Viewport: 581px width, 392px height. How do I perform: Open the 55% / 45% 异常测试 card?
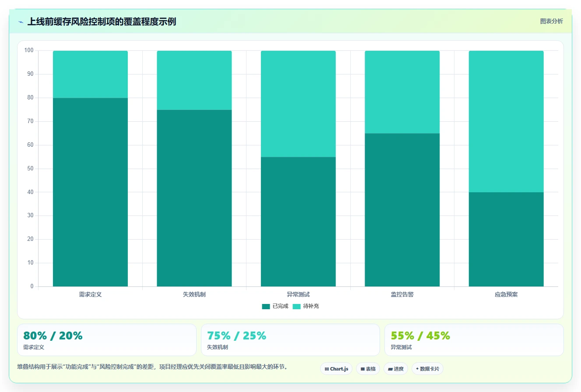[x=474, y=340]
